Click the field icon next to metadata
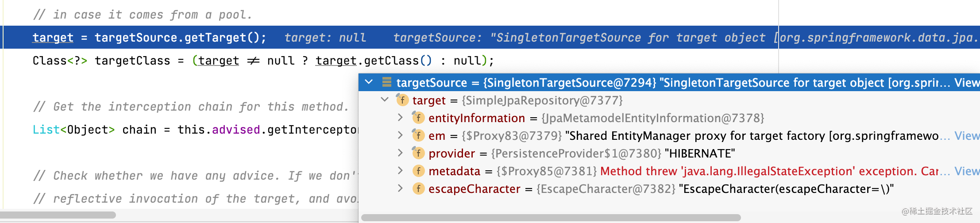Image resolution: width=980 pixels, height=223 pixels. 418,171
